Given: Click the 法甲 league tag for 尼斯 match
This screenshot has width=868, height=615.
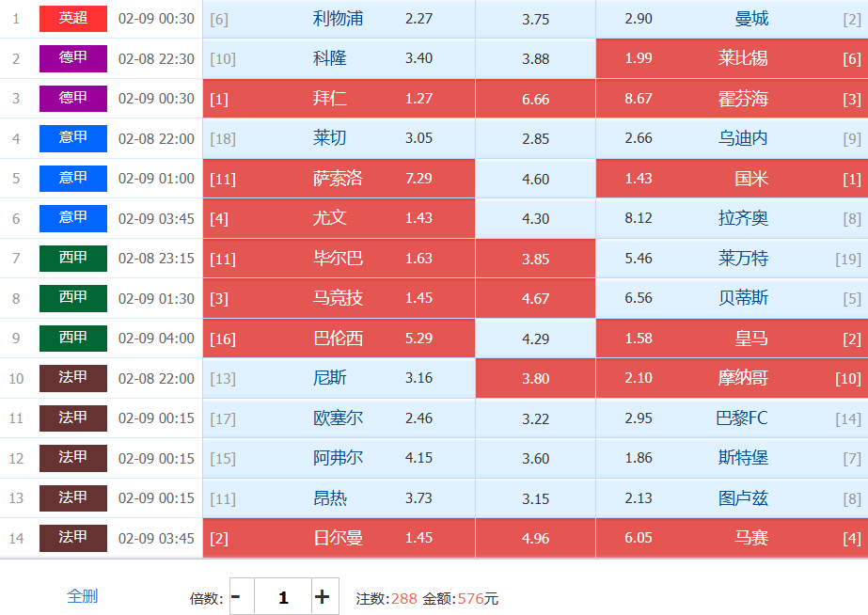Looking at the screenshot, I should coord(73,378).
